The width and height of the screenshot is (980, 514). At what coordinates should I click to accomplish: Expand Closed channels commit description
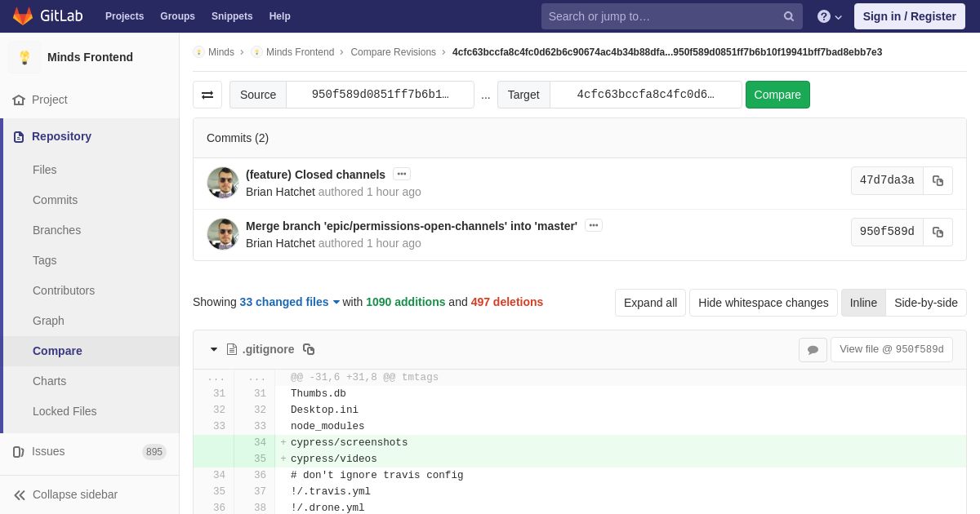click(401, 174)
